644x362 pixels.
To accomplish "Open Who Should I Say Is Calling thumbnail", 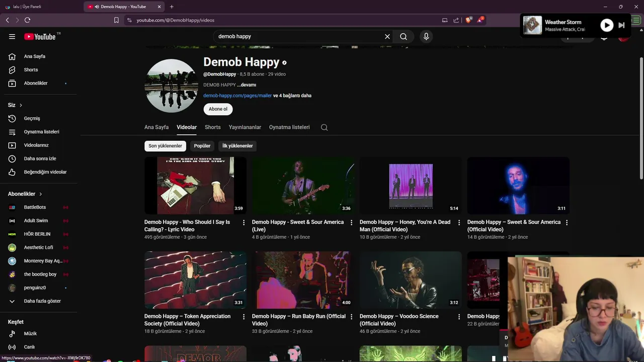I will (195, 186).
